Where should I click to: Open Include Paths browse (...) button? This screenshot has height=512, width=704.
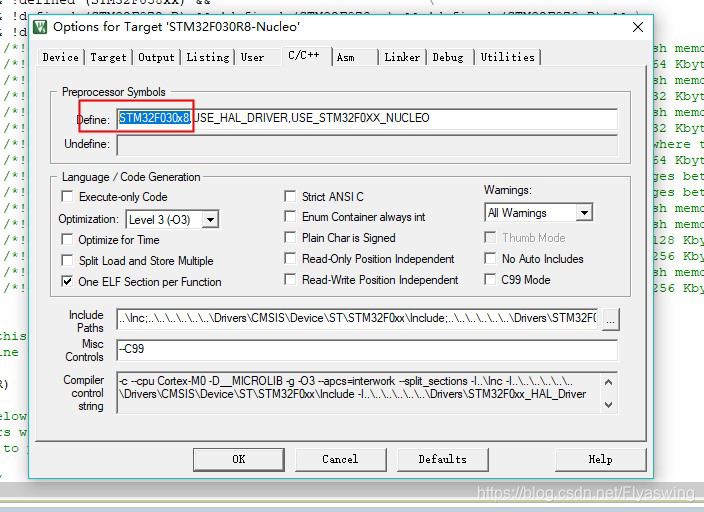coord(611,320)
